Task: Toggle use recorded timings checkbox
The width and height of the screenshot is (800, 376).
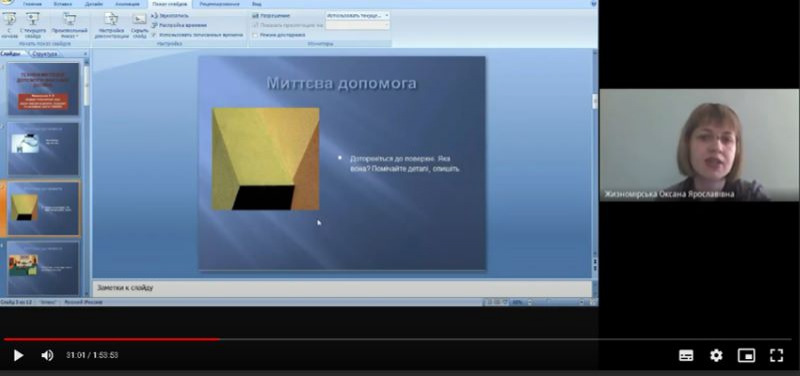Action: 155,35
